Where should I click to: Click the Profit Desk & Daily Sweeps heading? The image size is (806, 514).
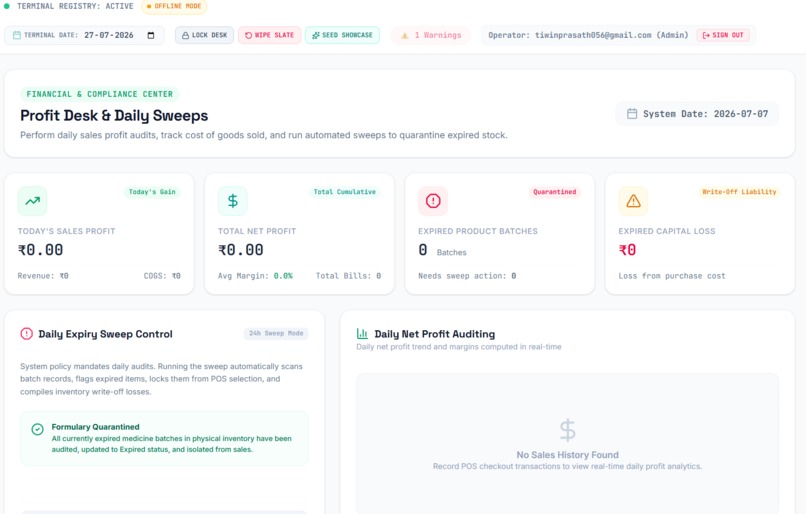point(114,115)
